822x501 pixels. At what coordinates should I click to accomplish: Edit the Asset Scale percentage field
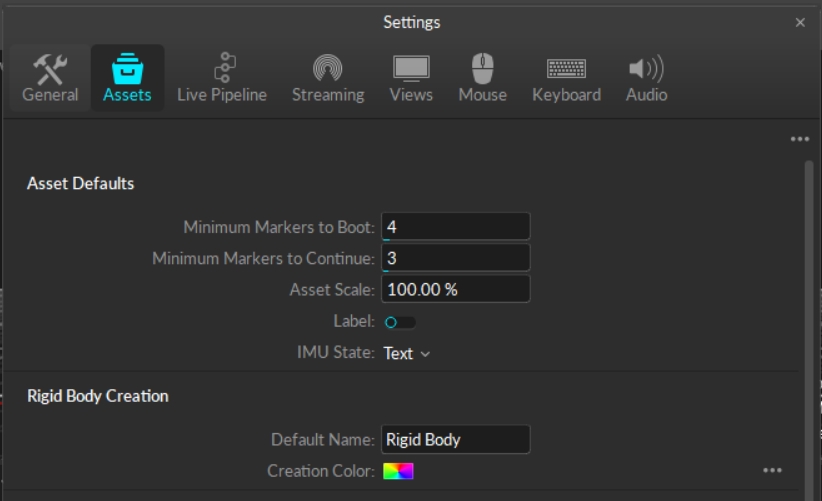coord(455,290)
